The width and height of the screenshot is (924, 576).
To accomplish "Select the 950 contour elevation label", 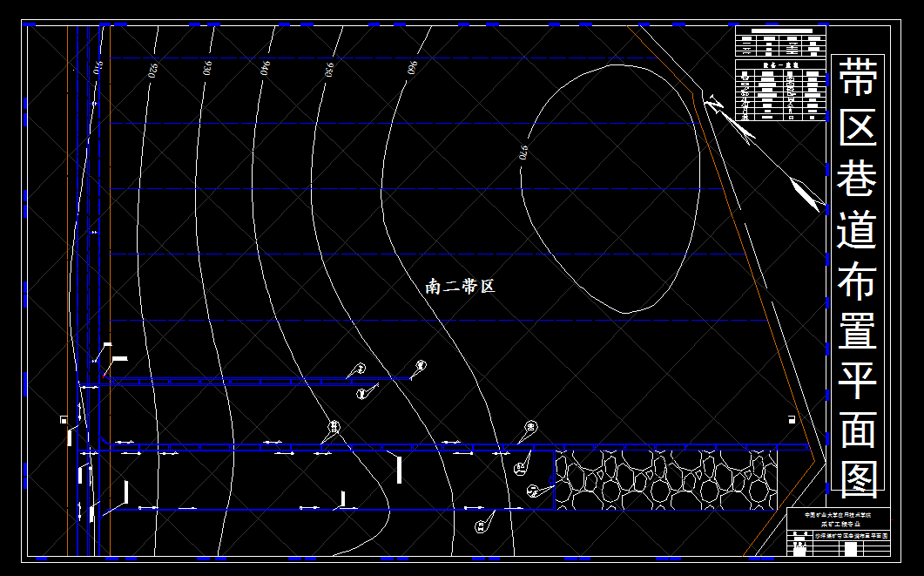I will tap(329, 70).
